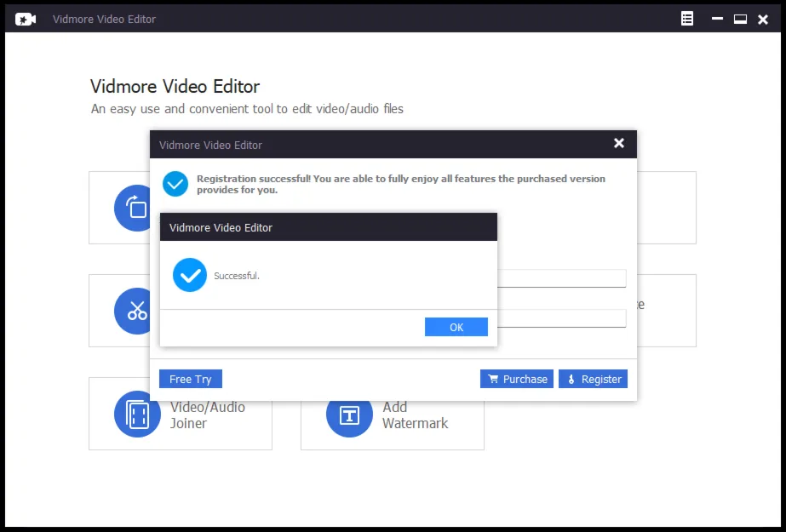The width and height of the screenshot is (786, 532).
Task: Click the Register button
Action: pos(593,380)
